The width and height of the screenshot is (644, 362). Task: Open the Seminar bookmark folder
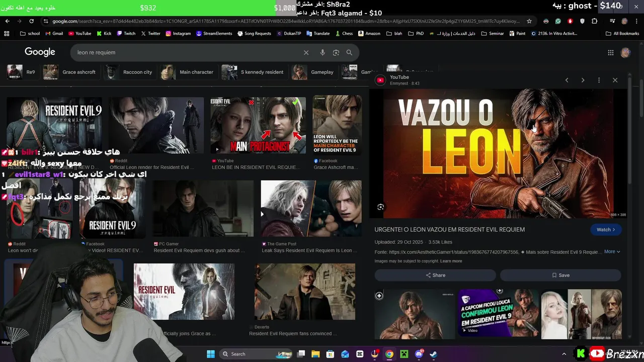493,34
